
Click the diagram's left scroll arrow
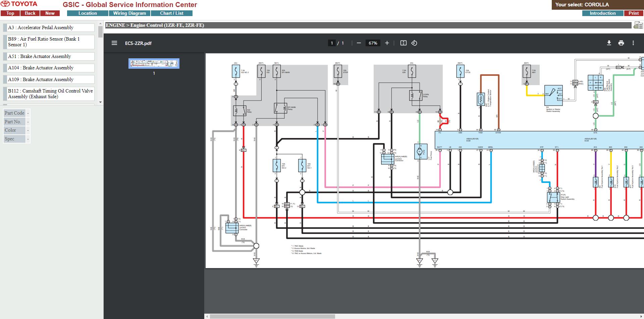(207, 316)
